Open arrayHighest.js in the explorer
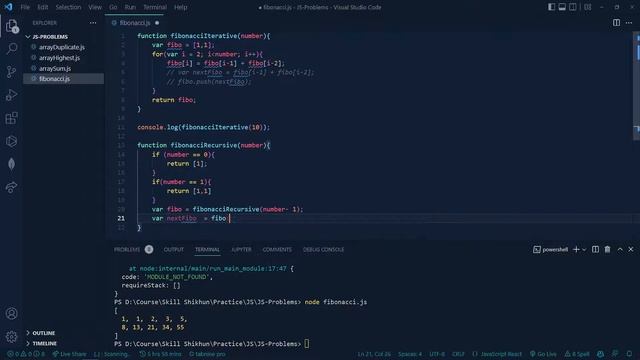This screenshot has width=640, height=360. tap(59, 58)
